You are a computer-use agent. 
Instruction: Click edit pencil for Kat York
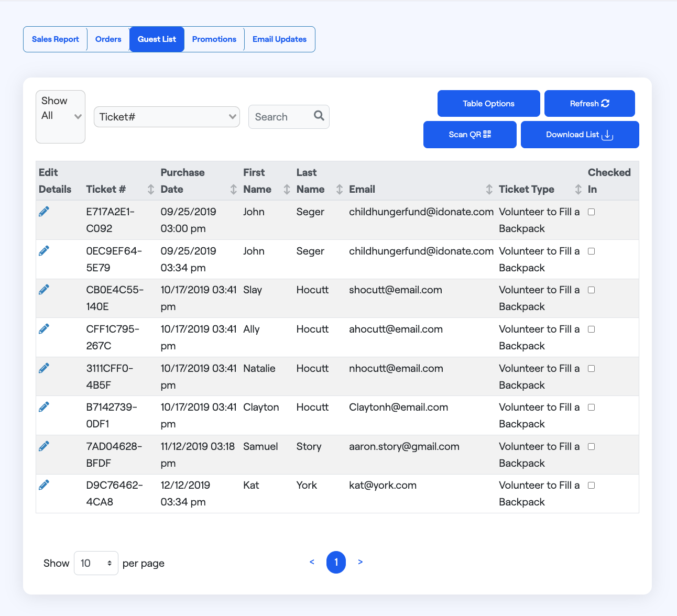(44, 485)
